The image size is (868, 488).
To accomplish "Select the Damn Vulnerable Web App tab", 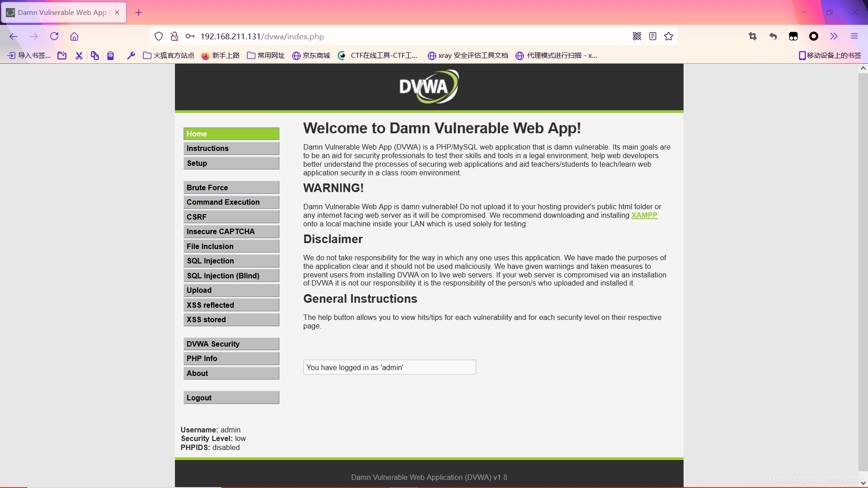I will pyautogui.click(x=62, y=13).
